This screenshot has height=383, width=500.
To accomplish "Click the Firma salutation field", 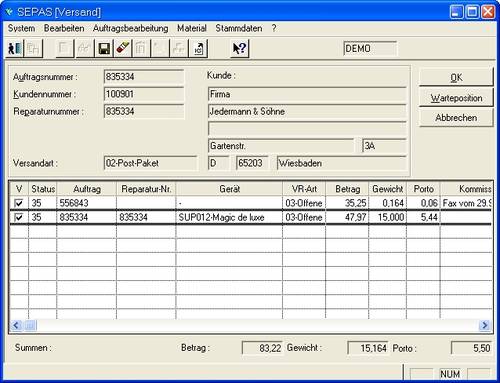I will point(307,94).
